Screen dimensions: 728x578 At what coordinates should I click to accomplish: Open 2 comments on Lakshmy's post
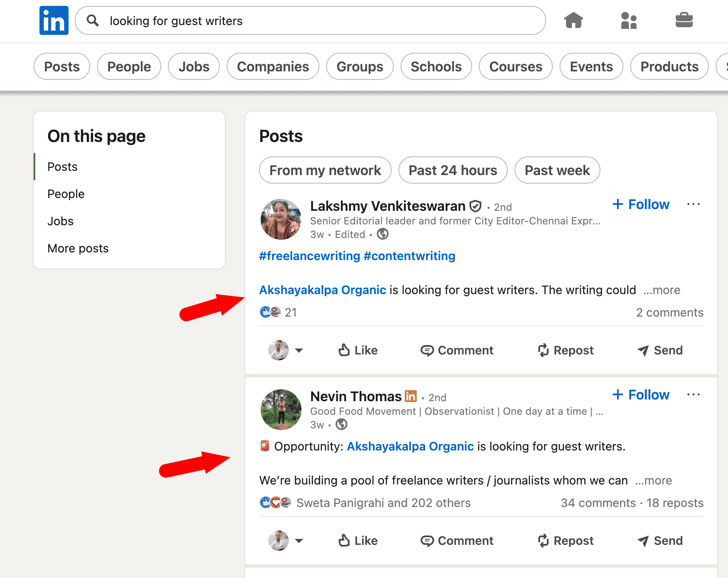[x=670, y=312]
